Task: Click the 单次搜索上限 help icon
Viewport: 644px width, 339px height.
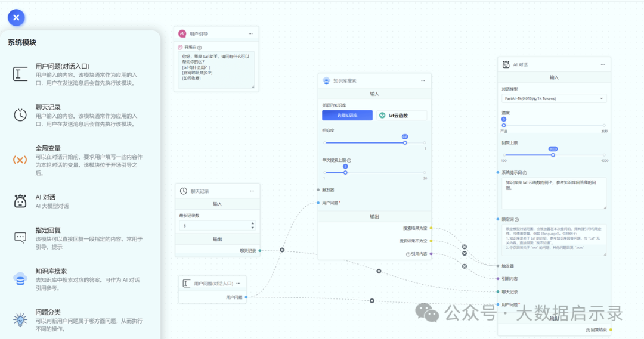Action: pyautogui.click(x=349, y=160)
